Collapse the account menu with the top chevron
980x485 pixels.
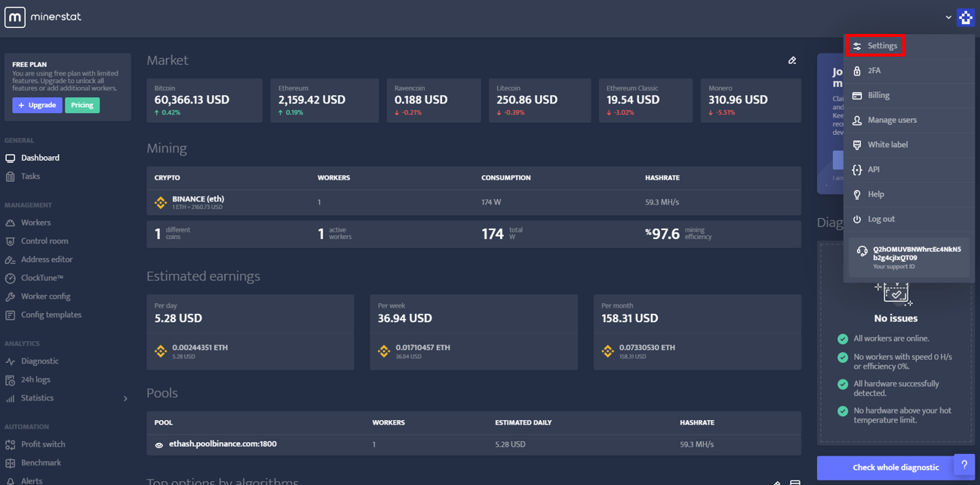948,17
